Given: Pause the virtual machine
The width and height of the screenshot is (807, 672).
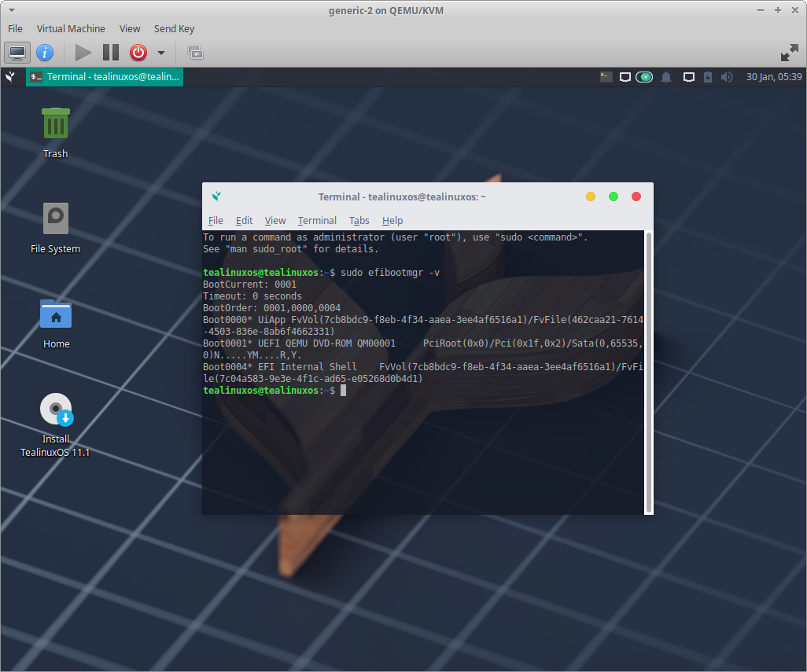Looking at the screenshot, I should 111,53.
